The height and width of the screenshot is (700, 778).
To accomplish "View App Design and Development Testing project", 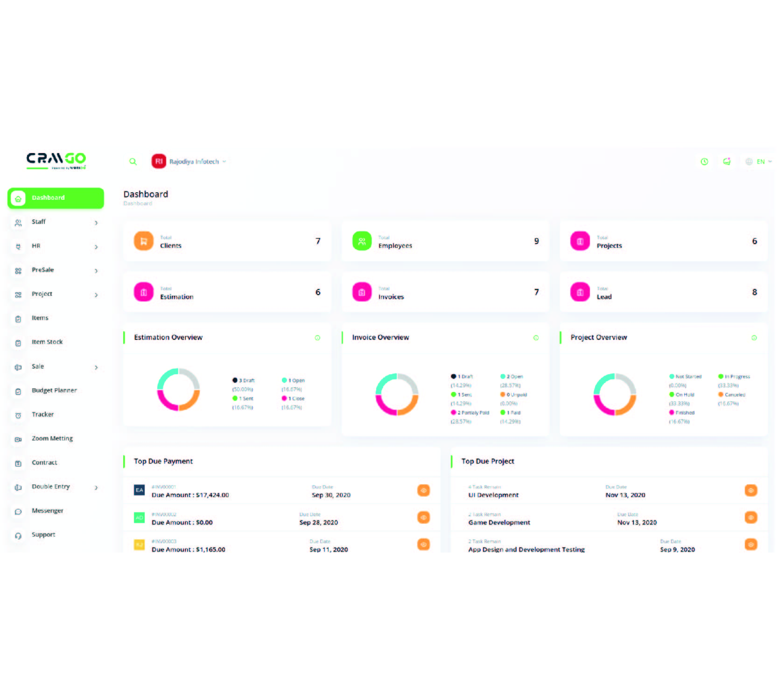I will [751, 545].
